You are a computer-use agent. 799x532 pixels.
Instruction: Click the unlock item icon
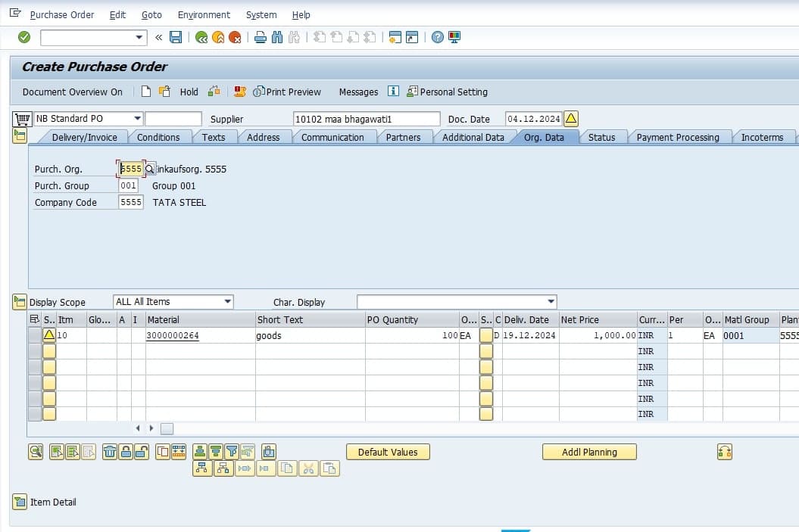(142, 452)
